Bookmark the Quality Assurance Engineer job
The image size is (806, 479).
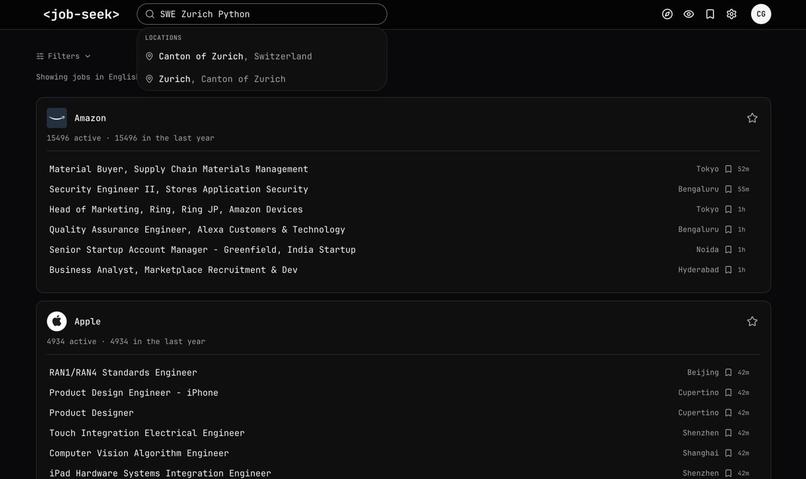tap(728, 230)
